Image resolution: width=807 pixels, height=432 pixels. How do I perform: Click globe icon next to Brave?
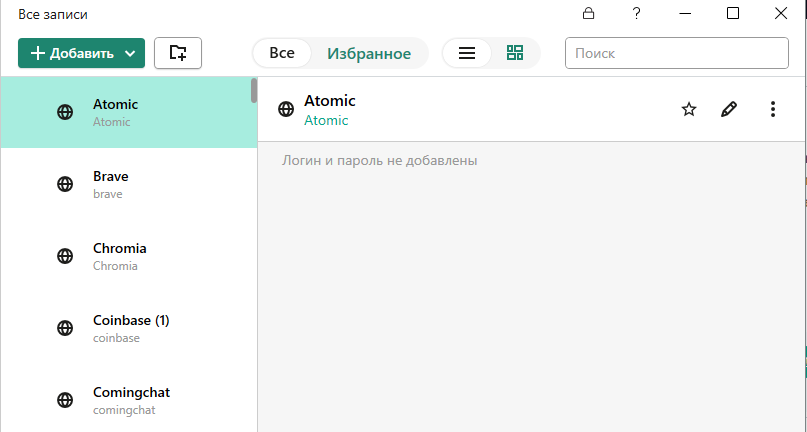(65, 184)
